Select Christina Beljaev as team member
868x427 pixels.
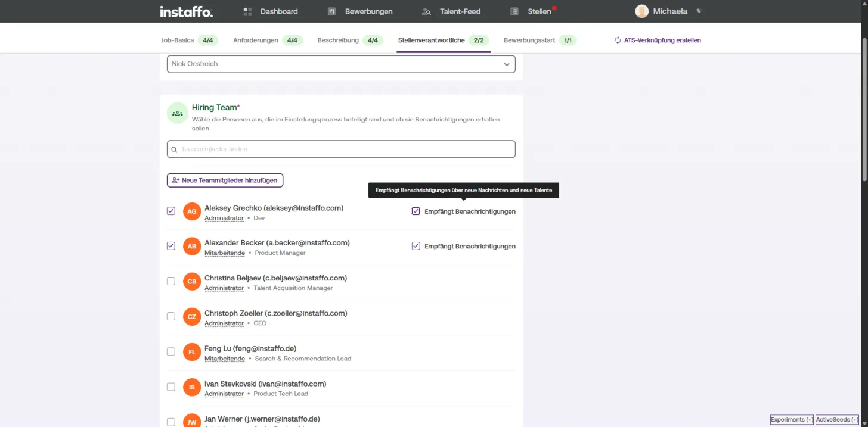point(171,281)
